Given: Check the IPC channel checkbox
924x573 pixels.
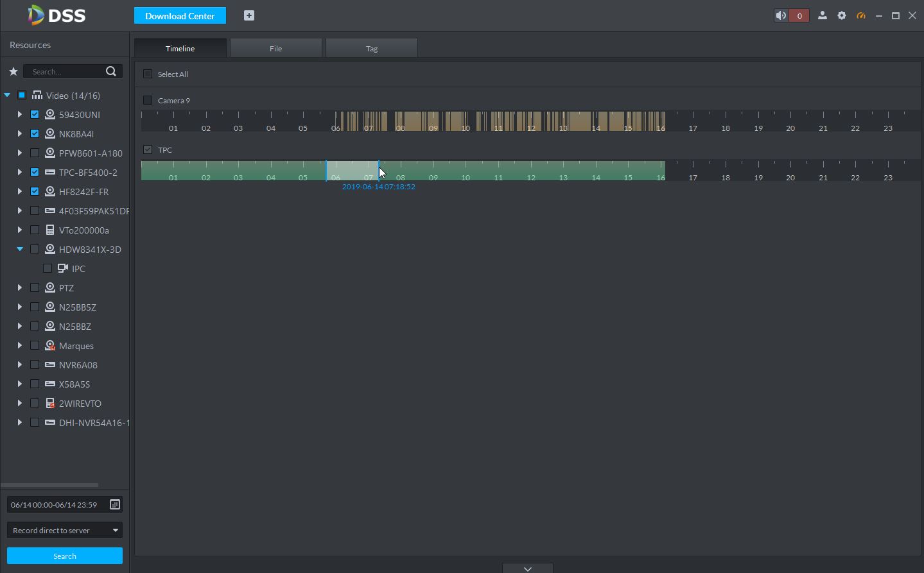Looking at the screenshot, I should 48,268.
